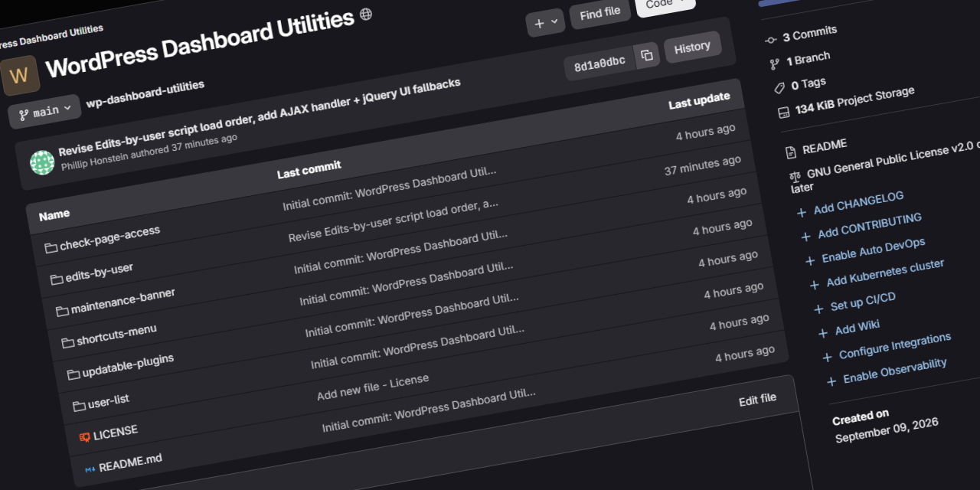
Task: Open the user-list folder icon
Action: click(79, 405)
